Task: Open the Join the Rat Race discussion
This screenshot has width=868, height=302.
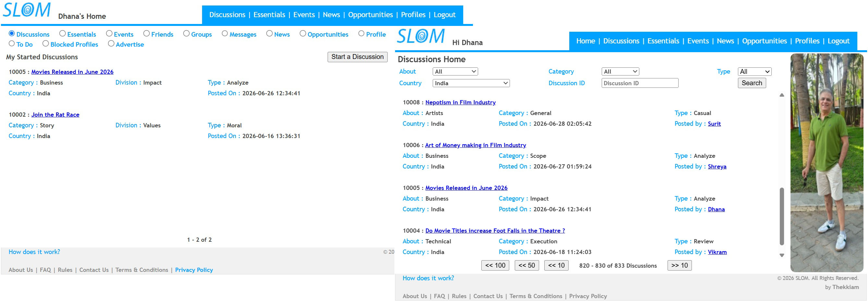Action: pyautogui.click(x=55, y=115)
